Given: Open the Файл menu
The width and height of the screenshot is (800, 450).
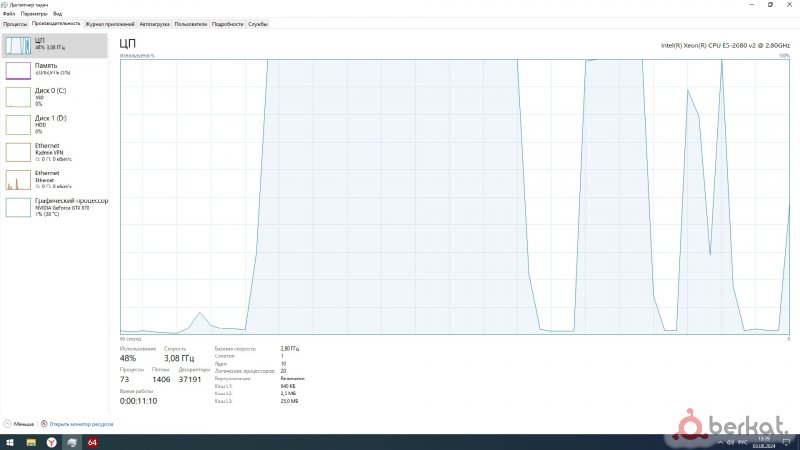Looking at the screenshot, I should (9, 13).
